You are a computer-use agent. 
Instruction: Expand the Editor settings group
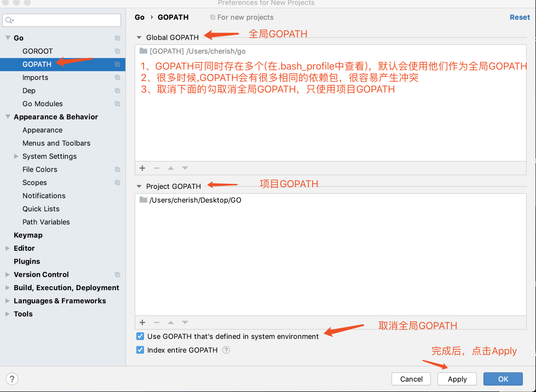click(8, 248)
